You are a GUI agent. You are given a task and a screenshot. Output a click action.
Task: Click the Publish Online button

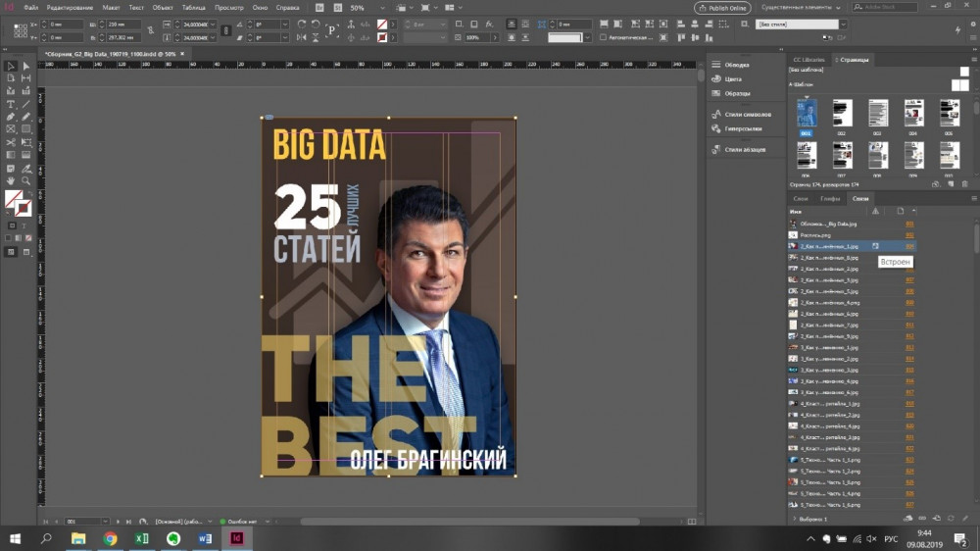pos(722,7)
